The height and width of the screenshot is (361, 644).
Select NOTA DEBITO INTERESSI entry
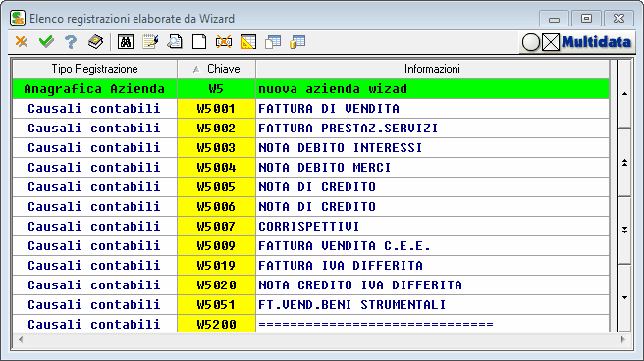(x=432, y=148)
